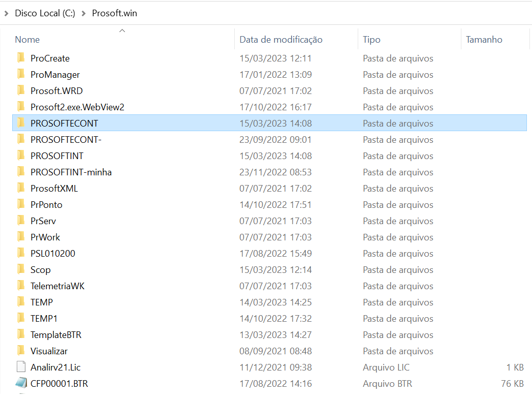Select the Analirv21.Lic file name
The image size is (532, 400).
(x=56, y=367)
